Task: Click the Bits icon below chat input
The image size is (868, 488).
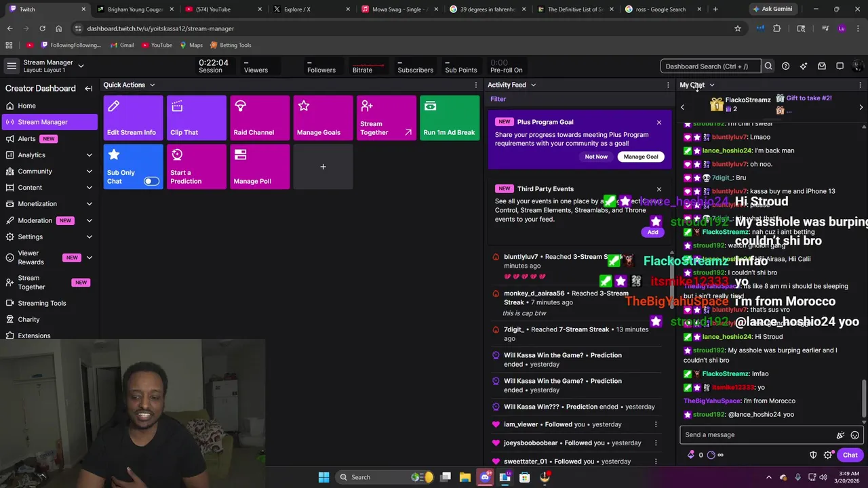Action: point(690,455)
